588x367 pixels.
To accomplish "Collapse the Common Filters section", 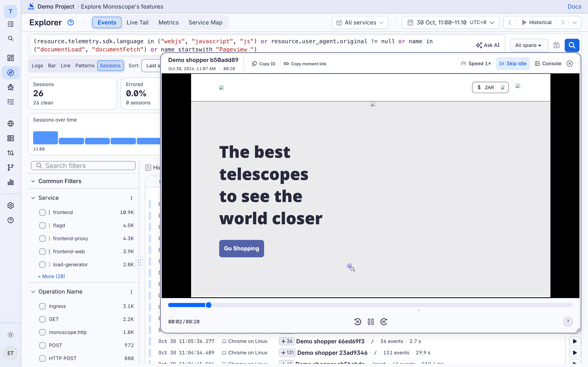I will coord(56,181).
